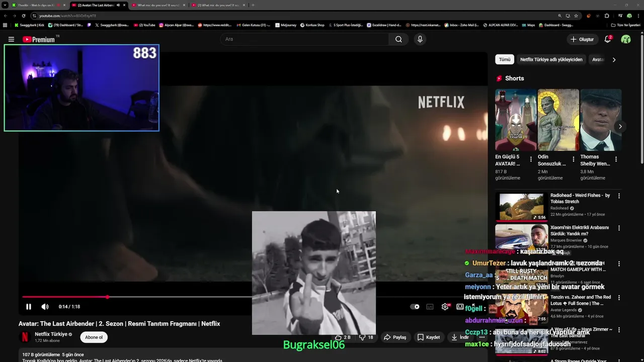Open the apps grid in bookmarks bar
The width and height of the screenshot is (644, 362).
5,25
